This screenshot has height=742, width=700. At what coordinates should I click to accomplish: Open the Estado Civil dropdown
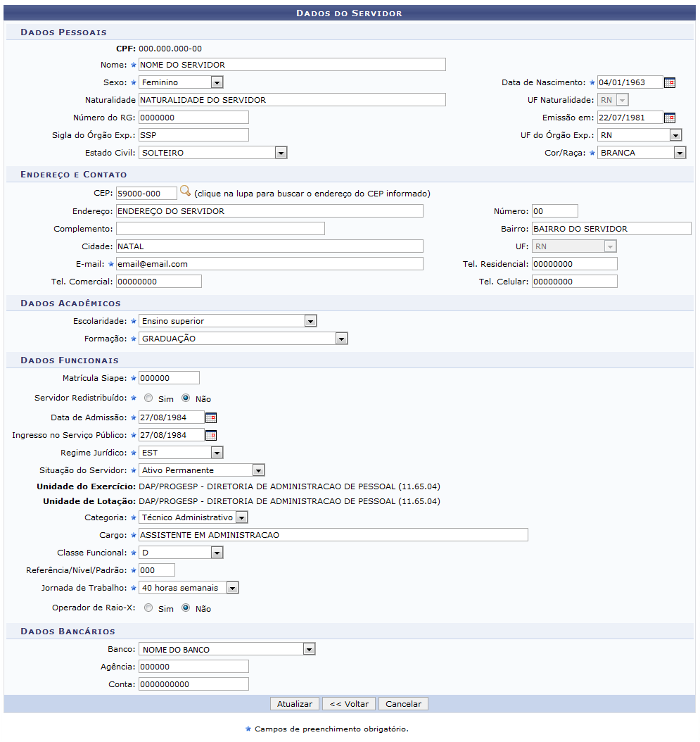pyautogui.click(x=213, y=153)
